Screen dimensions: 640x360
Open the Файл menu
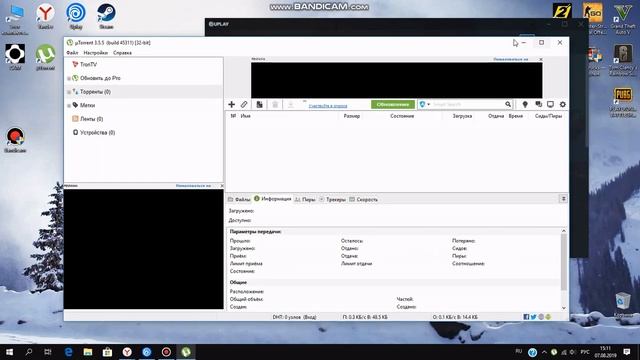(72, 53)
